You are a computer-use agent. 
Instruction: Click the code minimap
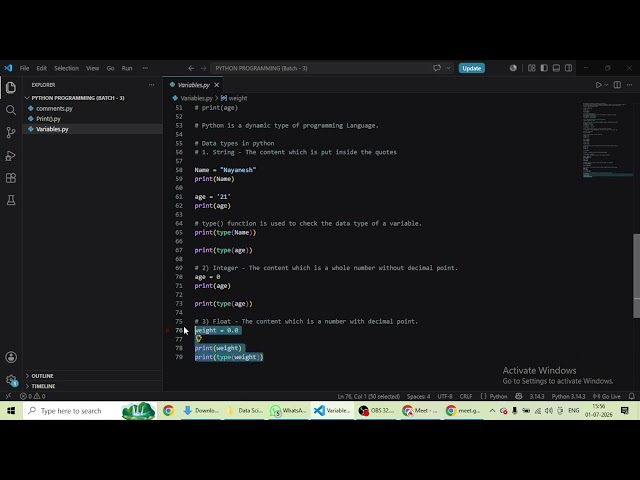coord(607,140)
